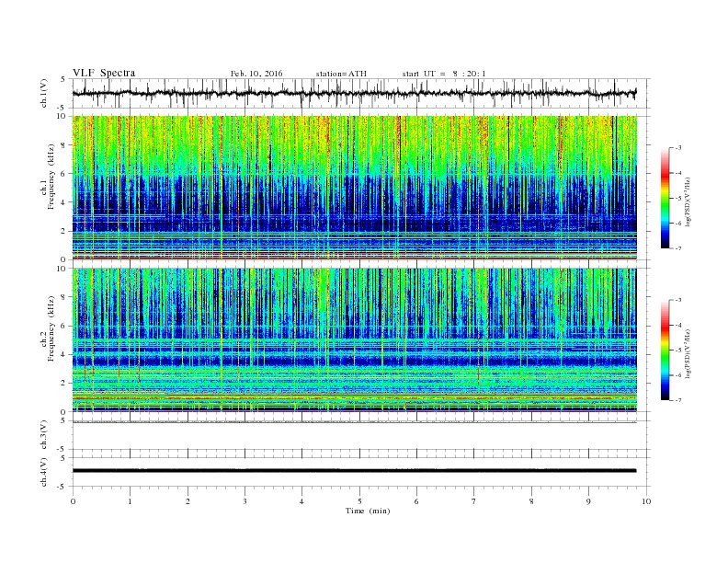Select the "start UT = 8 :20: 1" text
This screenshot has width=728, height=563.
click(x=444, y=74)
